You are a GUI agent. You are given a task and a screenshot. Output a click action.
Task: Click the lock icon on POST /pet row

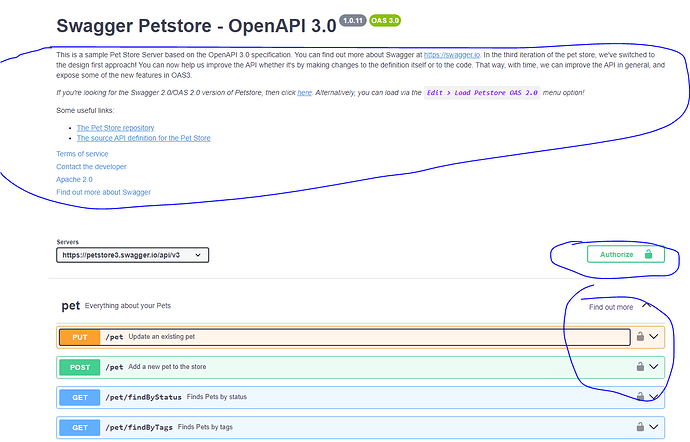tap(640, 366)
